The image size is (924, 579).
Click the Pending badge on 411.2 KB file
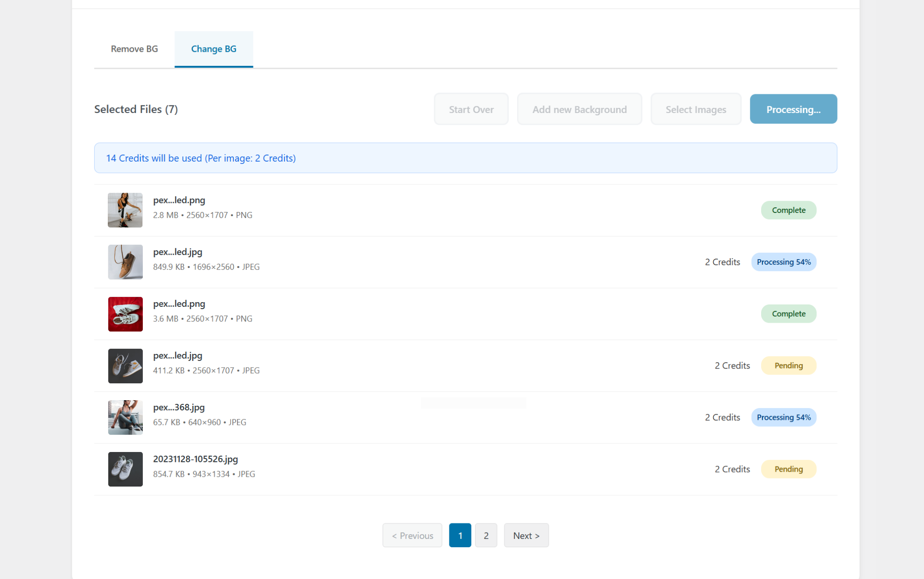point(788,366)
